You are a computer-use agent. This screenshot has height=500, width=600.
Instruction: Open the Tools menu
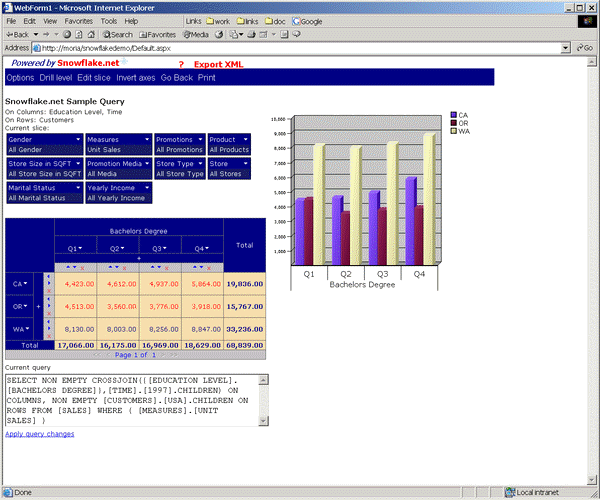(109, 21)
